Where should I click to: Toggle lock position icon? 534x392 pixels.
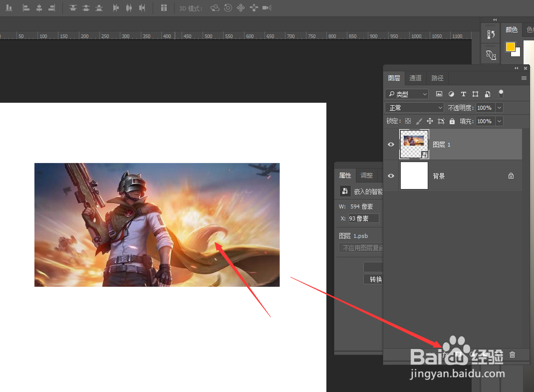(x=430, y=121)
